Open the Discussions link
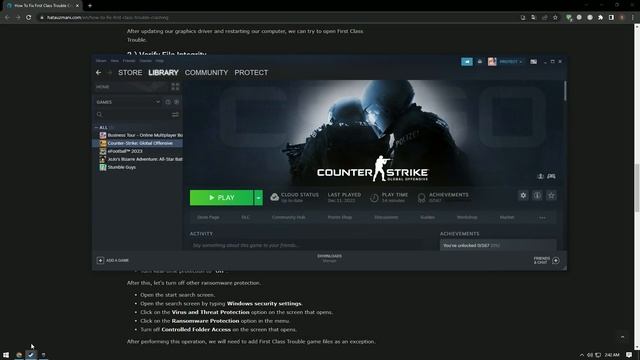 (386, 218)
